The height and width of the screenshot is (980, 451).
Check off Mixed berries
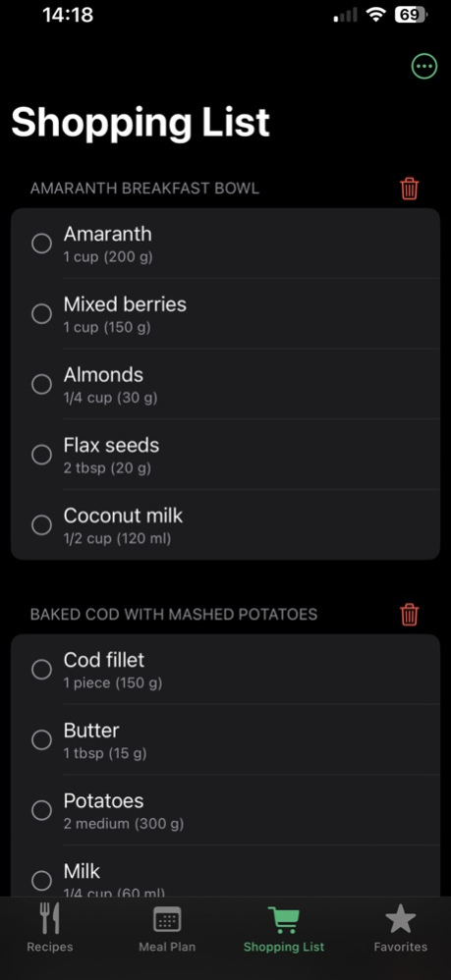pos(41,314)
